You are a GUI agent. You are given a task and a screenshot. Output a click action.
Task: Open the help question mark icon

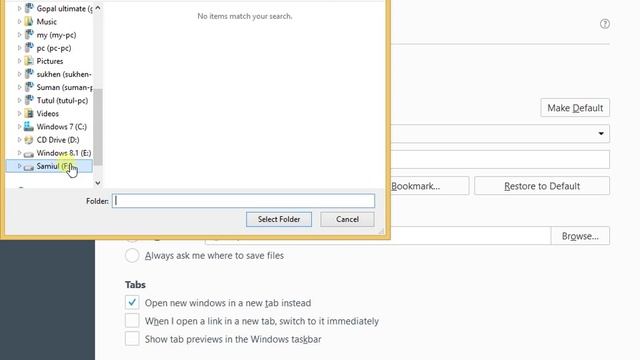pos(604,24)
